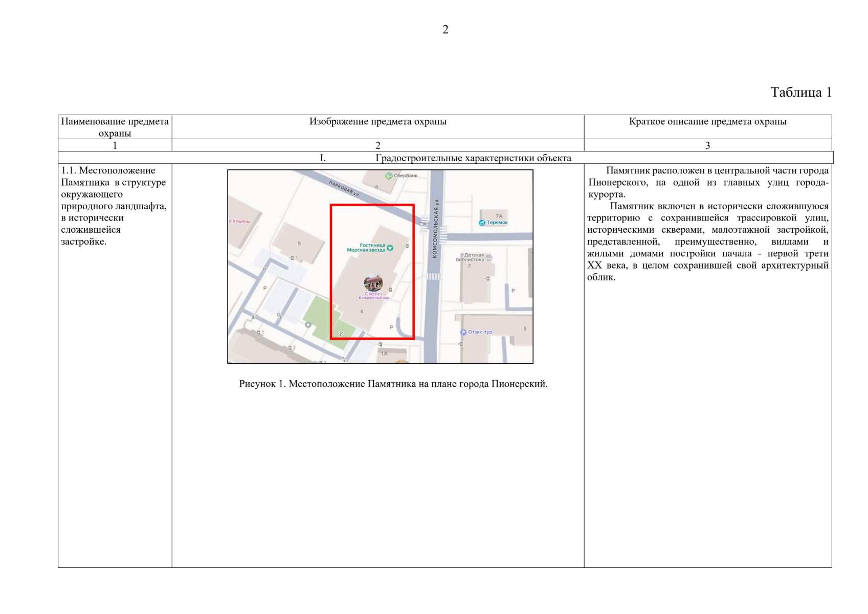Select the entrance icon right of the hotel label
The image size is (868, 614).
coord(407,246)
